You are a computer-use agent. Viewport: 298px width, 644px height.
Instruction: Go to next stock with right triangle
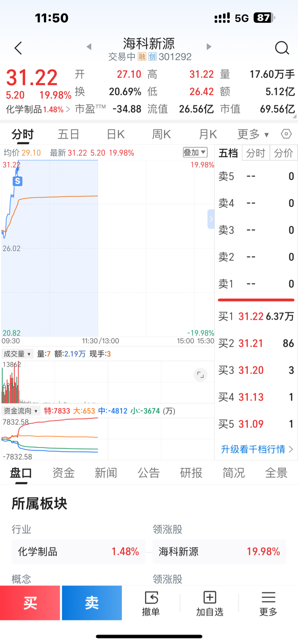pos(209,47)
